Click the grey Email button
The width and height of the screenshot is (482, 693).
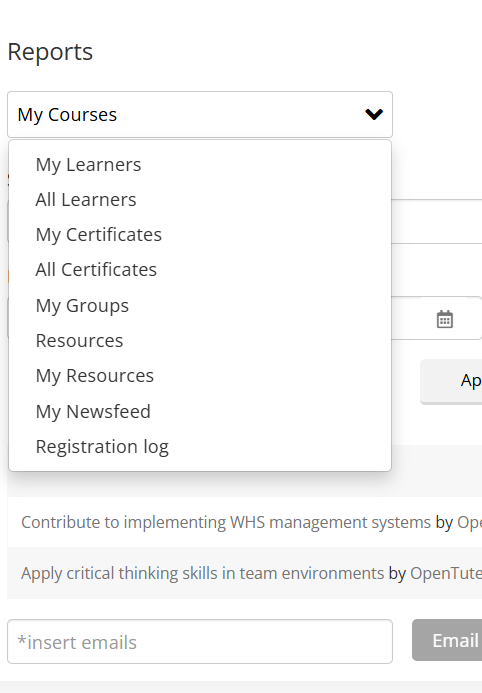447,640
